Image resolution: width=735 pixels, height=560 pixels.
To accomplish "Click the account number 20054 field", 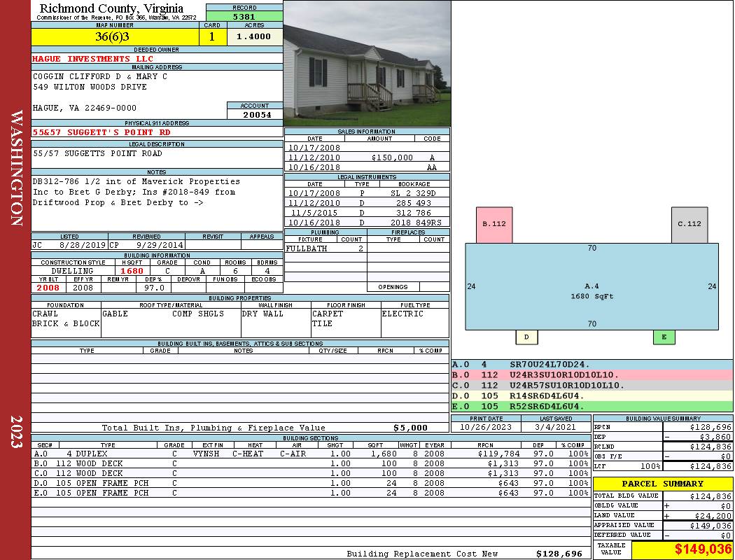I will [x=255, y=114].
